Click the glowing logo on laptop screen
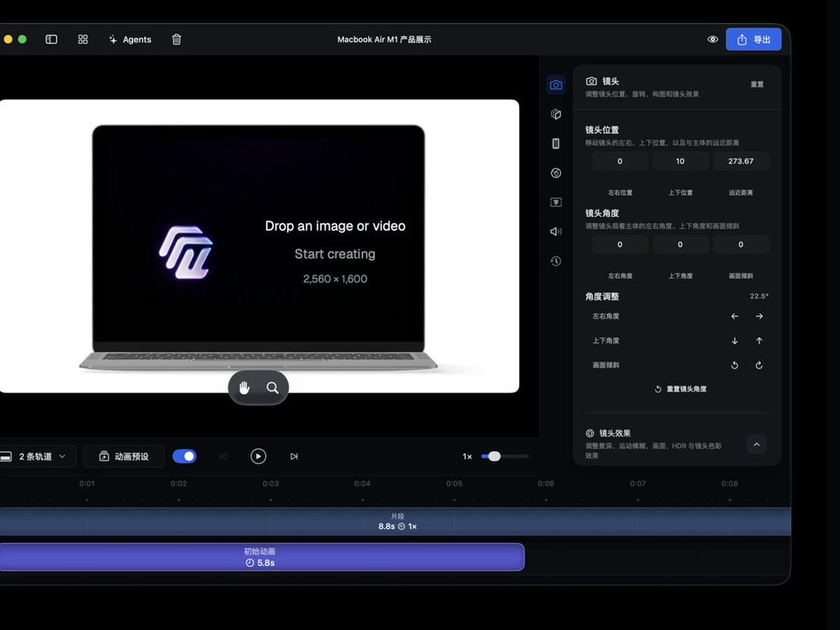840x630 pixels. pos(185,252)
